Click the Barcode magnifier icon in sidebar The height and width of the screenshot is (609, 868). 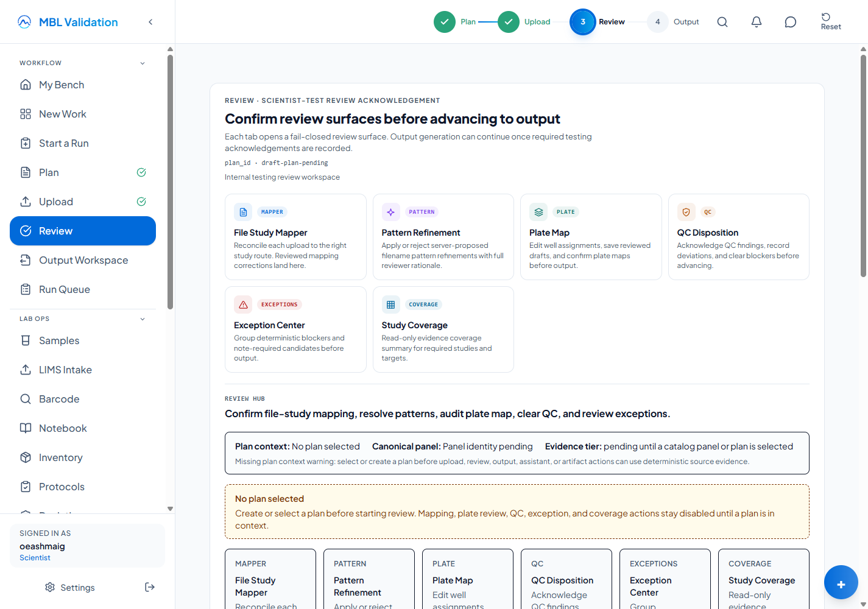pos(26,399)
